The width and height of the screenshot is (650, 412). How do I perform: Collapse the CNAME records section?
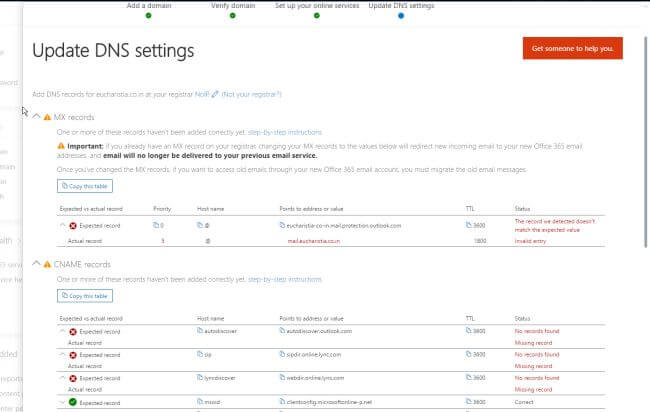[x=36, y=264]
